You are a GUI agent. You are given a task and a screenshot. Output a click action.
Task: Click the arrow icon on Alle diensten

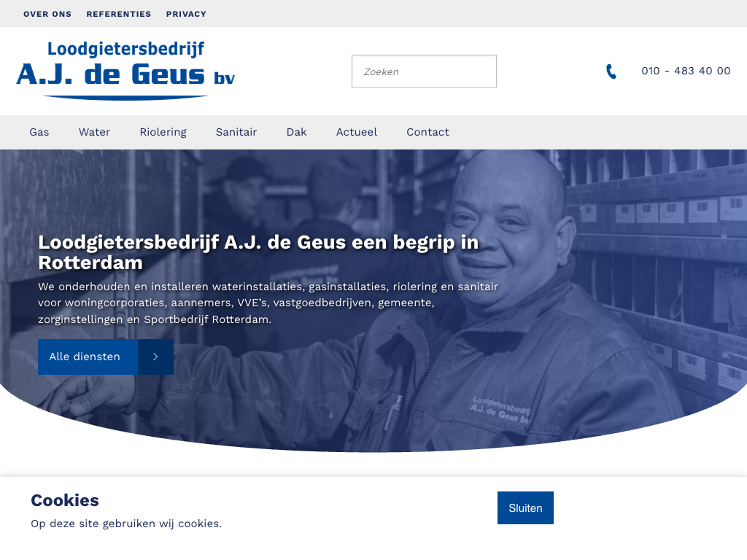155,357
